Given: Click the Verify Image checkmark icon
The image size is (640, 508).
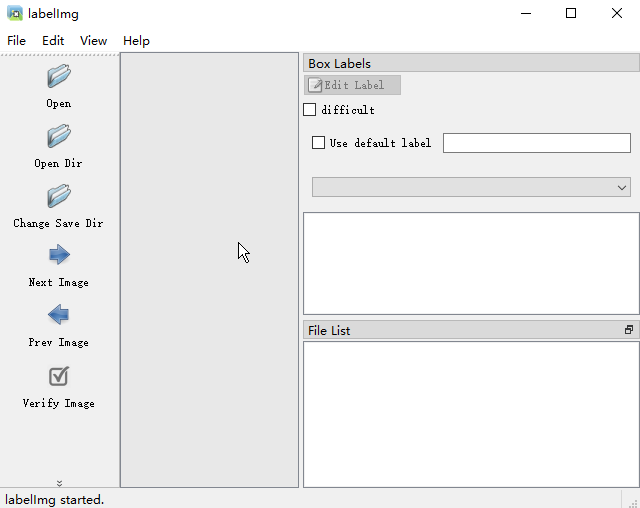Looking at the screenshot, I should pyautogui.click(x=59, y=376).
